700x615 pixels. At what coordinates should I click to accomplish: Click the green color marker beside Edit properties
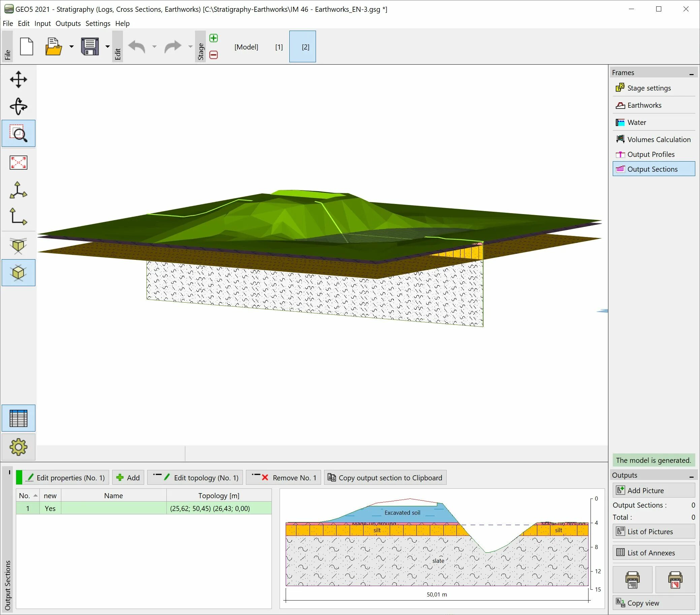point(19,477)
